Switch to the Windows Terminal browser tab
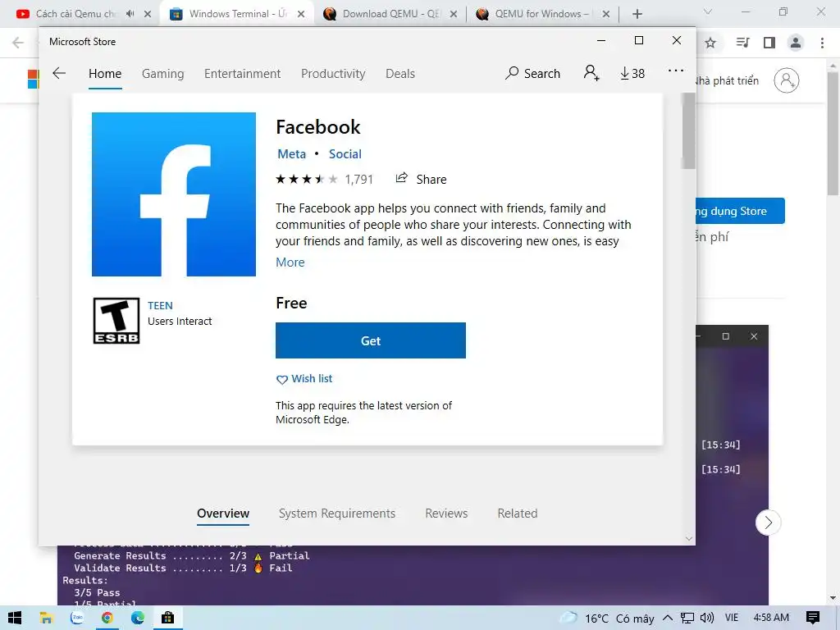The height and width of the screenshot is (630, 840). pos(237,14)
